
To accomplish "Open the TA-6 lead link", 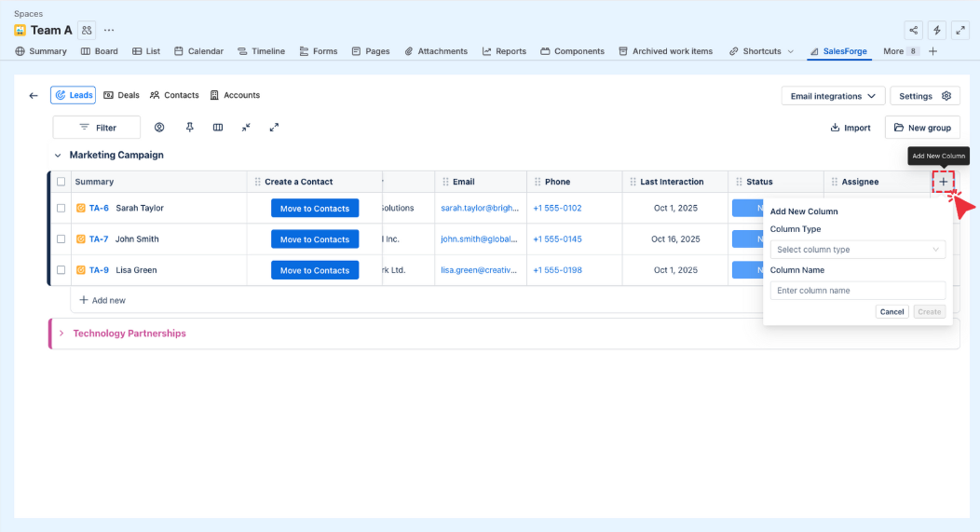I will [99, 209].
